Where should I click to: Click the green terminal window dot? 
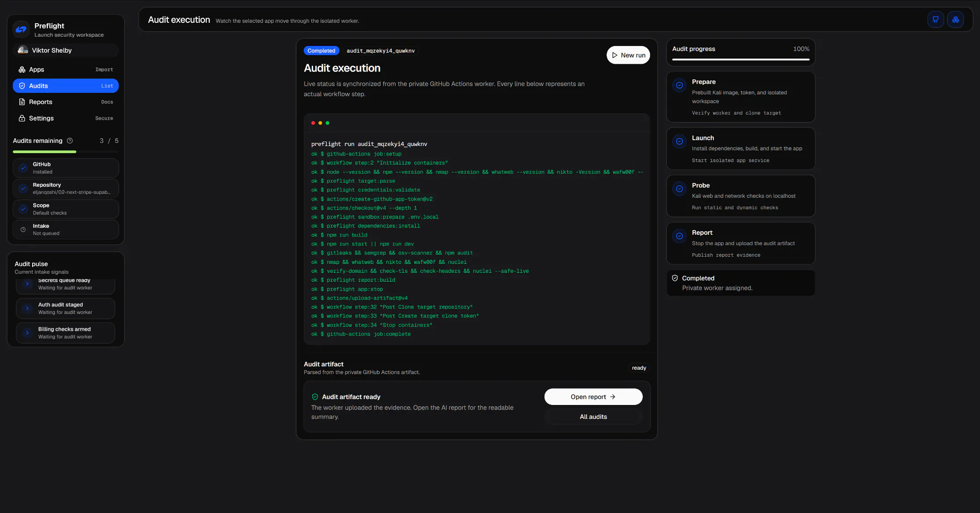click(327, 123)
